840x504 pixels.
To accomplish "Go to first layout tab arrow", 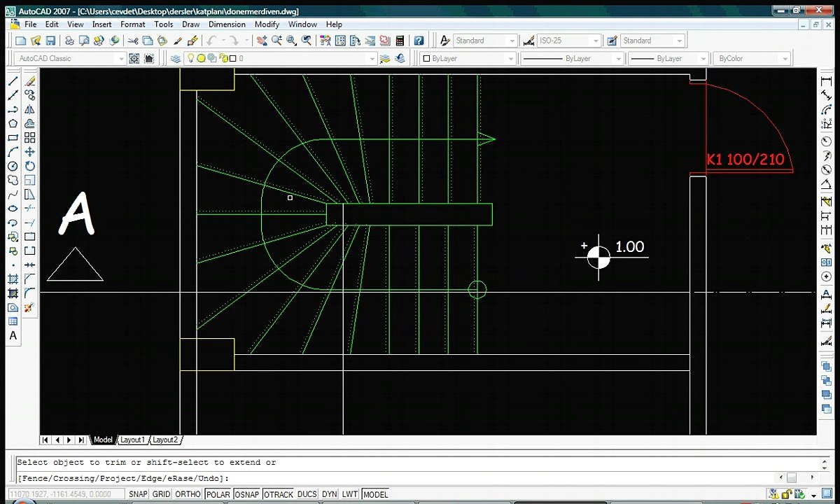I will click(45, 440).
